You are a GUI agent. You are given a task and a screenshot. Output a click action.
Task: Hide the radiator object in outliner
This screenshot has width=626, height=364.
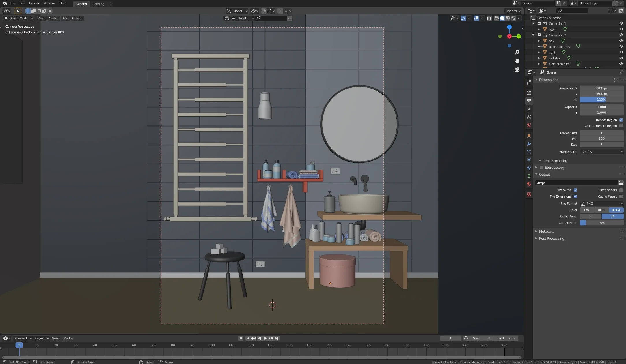coord(621,58)
